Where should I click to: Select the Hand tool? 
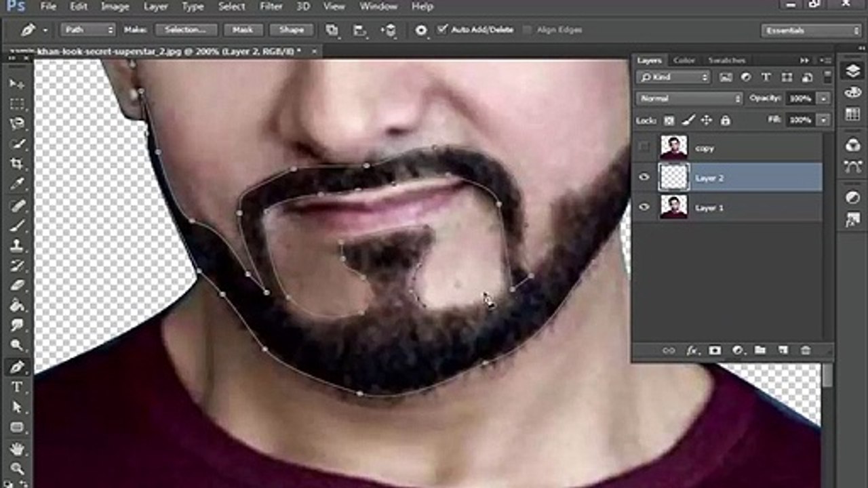pyautogui.click(x=17, y=449)
